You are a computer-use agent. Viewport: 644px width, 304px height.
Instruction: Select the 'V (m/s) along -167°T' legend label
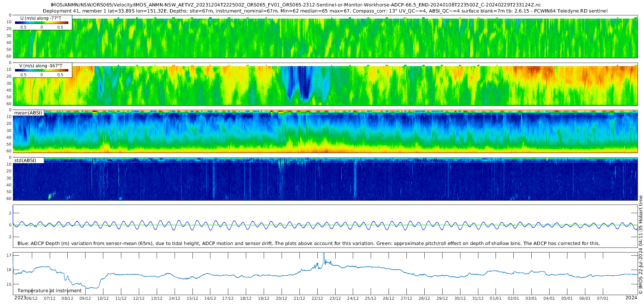click(41, 66)
